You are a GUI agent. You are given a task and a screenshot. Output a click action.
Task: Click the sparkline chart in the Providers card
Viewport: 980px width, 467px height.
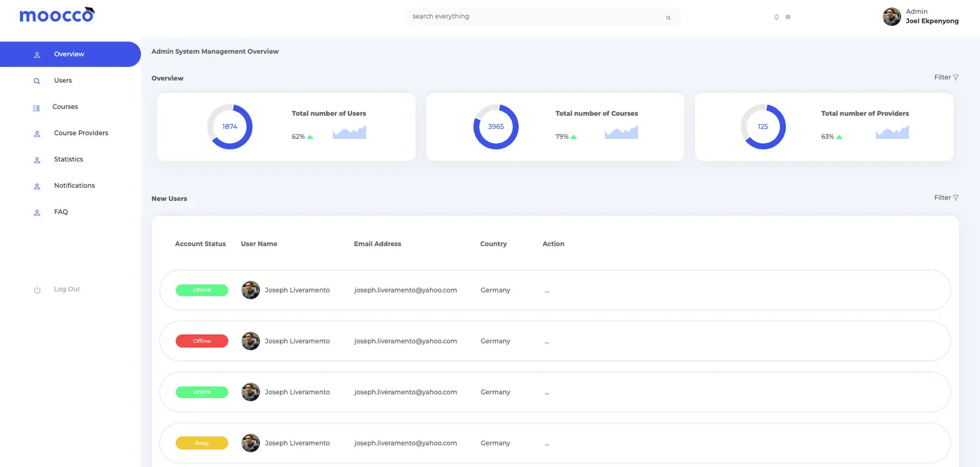click(892, 132)
